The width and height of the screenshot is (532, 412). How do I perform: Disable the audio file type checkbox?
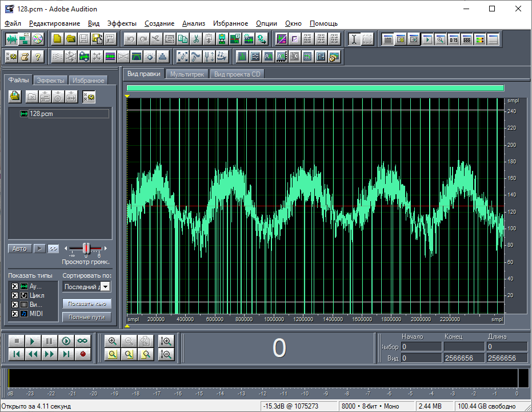(15, 286)
